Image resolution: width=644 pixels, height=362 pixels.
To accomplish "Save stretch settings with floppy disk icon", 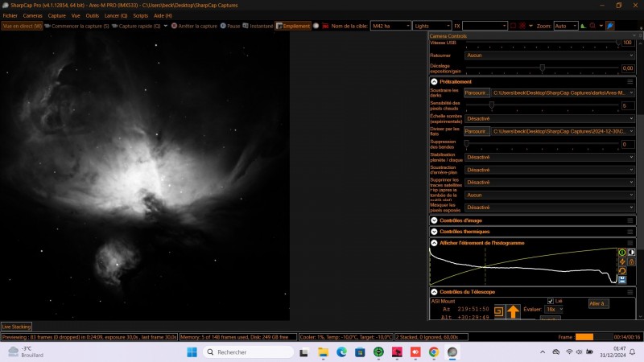I will [622, 280].
